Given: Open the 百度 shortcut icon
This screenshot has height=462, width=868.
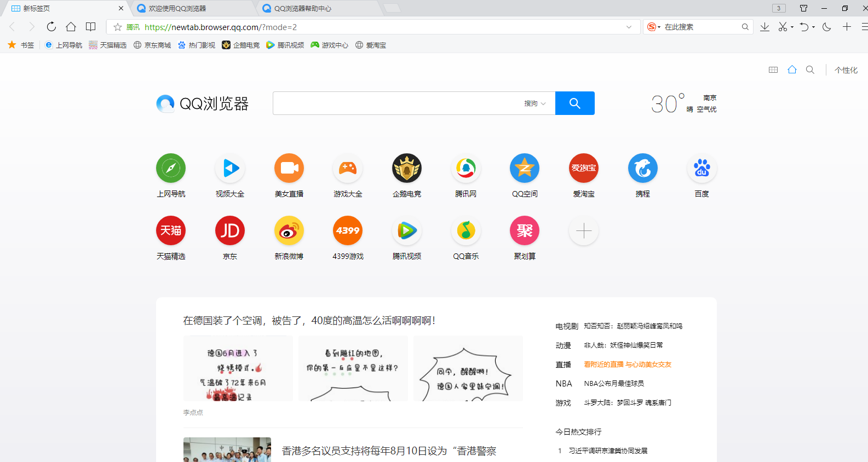Looking at the screenshot, I should coord(702,169).
